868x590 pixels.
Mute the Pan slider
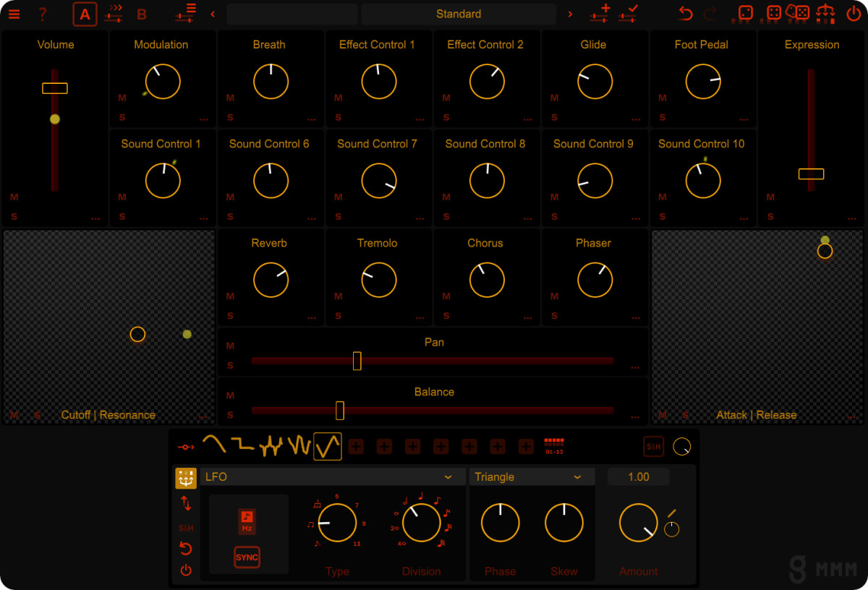(x=230, y=346)
